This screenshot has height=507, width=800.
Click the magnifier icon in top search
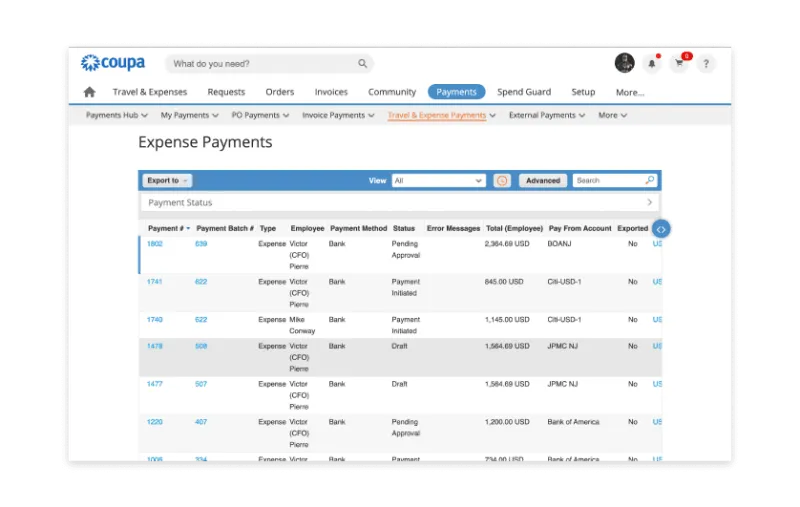[362, 63]
